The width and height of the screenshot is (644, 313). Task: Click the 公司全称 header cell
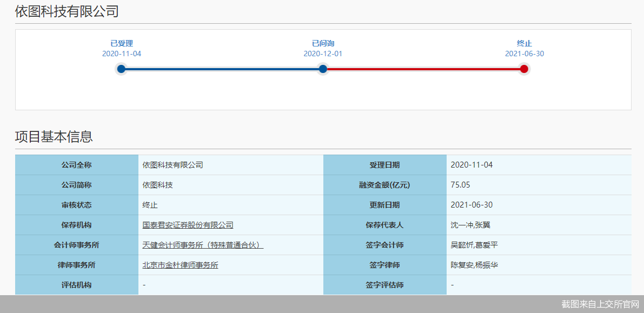(x=77, y=165)
